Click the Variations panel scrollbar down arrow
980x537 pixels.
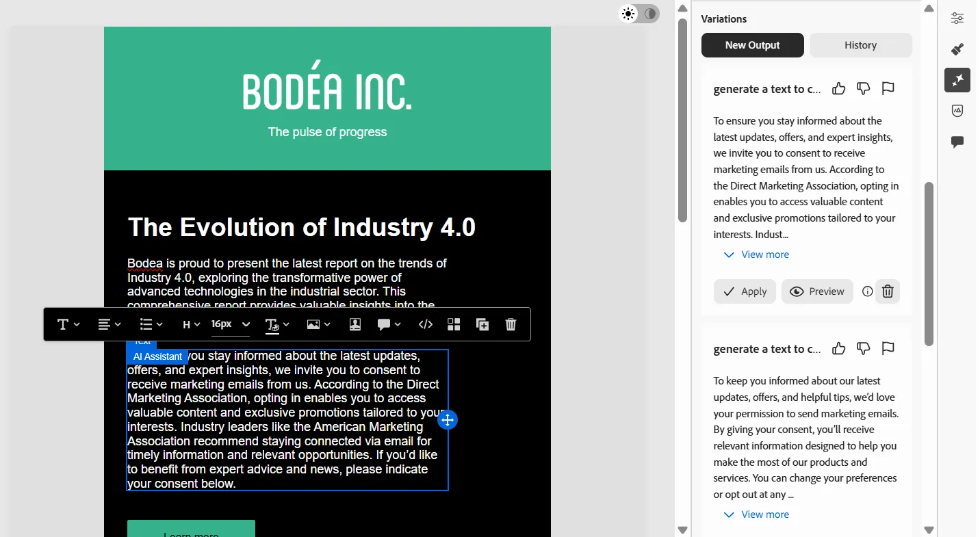click(929, 529)
